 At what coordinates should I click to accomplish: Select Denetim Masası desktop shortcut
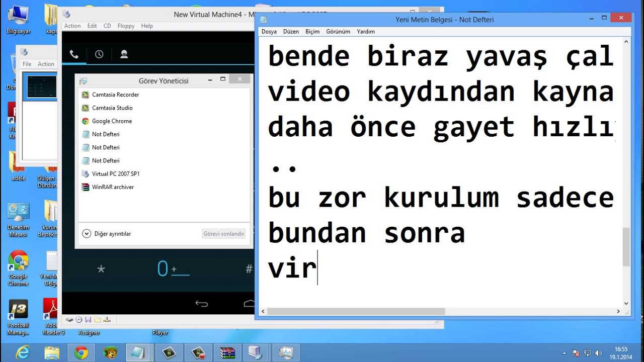18,220
